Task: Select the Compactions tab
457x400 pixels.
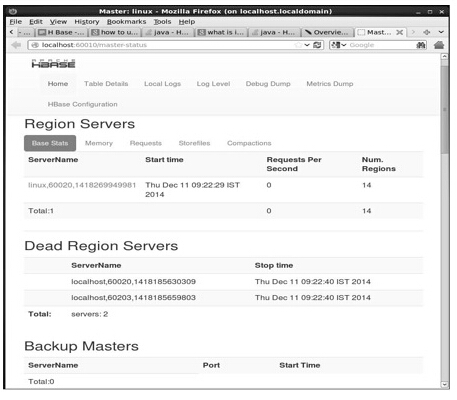Action: (249, 143)
